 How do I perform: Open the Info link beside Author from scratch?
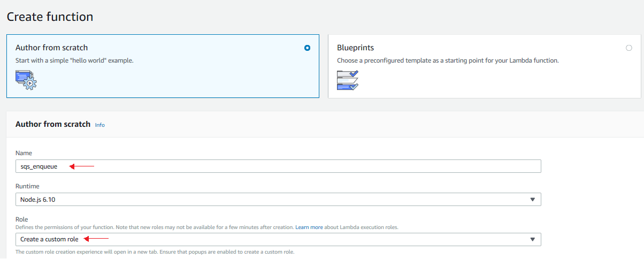[x=100, y=125]
